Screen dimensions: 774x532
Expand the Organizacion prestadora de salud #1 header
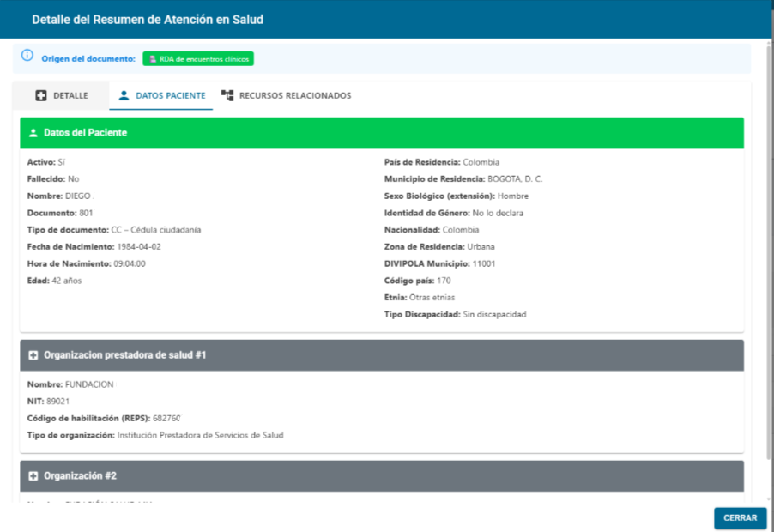(382, 354)
